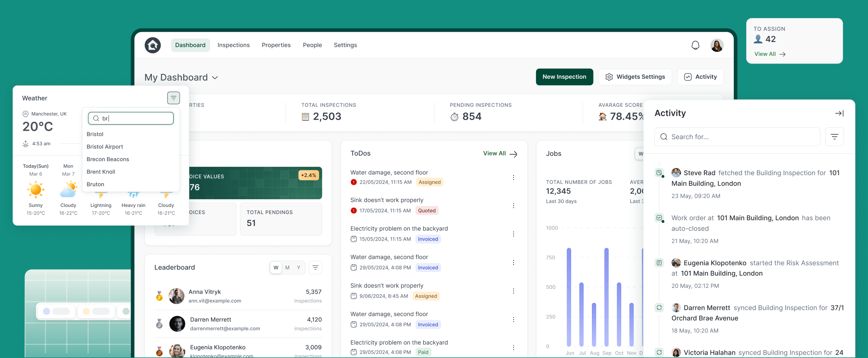Click the Sep bar in the Jobs chart
Viewport: 868px width, 358px height.
pyautogui.click(x=606, y=297)
